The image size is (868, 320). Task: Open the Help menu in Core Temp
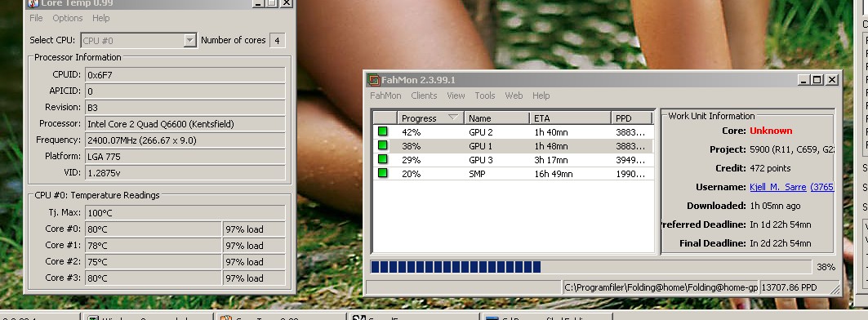click(x=100, y=18)
